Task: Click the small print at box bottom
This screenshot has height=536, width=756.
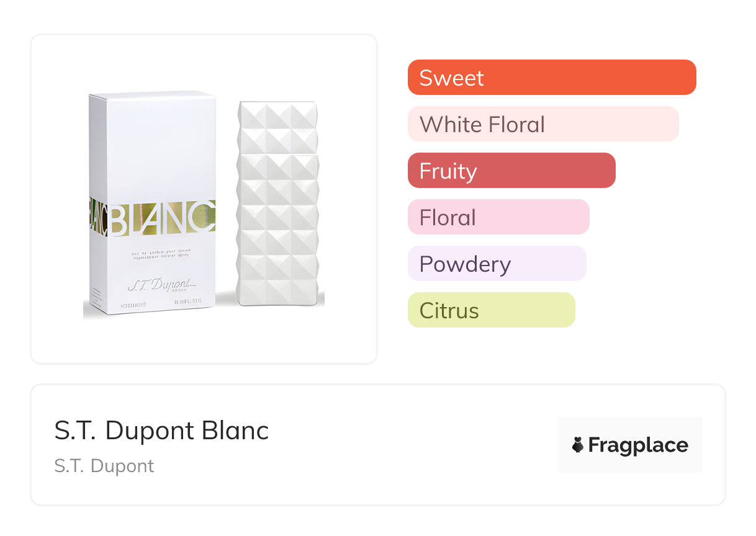Action: tap(152, 304)
